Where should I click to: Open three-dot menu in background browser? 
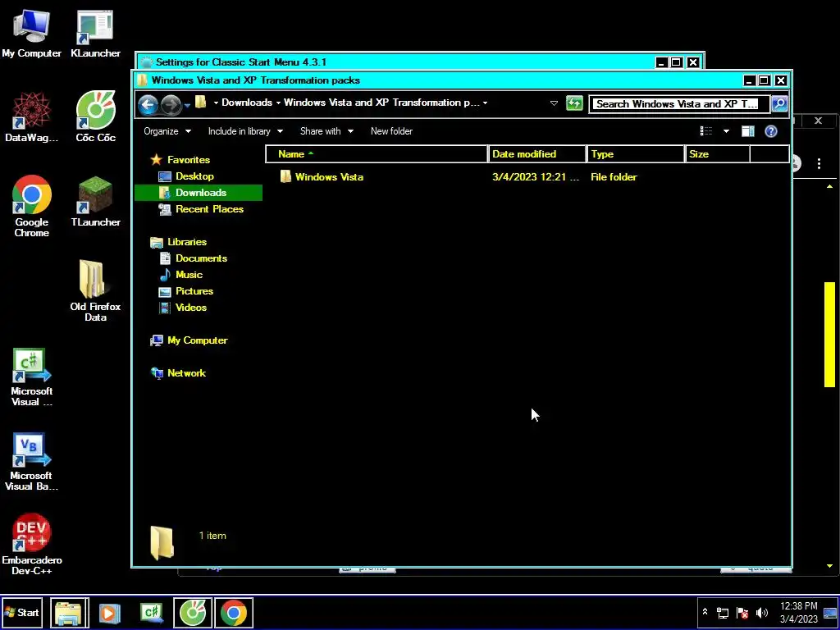tap(819, 163)
